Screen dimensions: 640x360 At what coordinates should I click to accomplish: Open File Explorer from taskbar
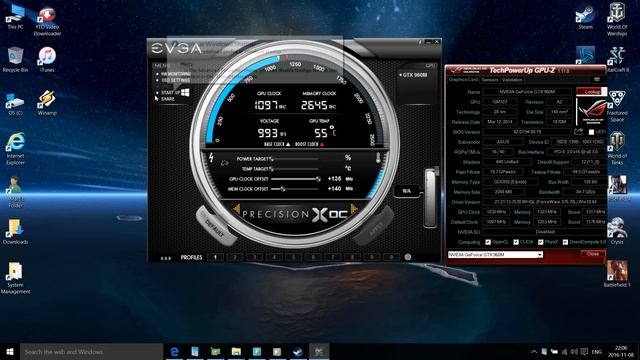[x=236, y=351]
